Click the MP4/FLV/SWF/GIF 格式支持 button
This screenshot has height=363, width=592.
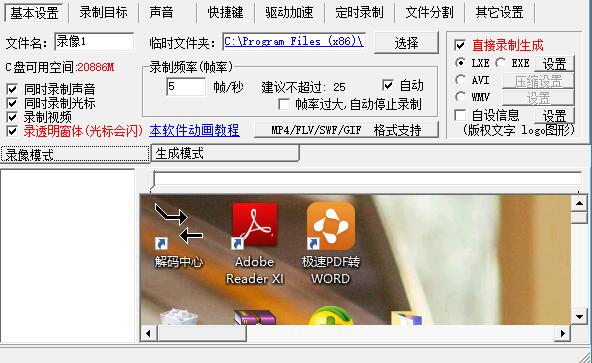pyautogui.click(x=347, y=130)
